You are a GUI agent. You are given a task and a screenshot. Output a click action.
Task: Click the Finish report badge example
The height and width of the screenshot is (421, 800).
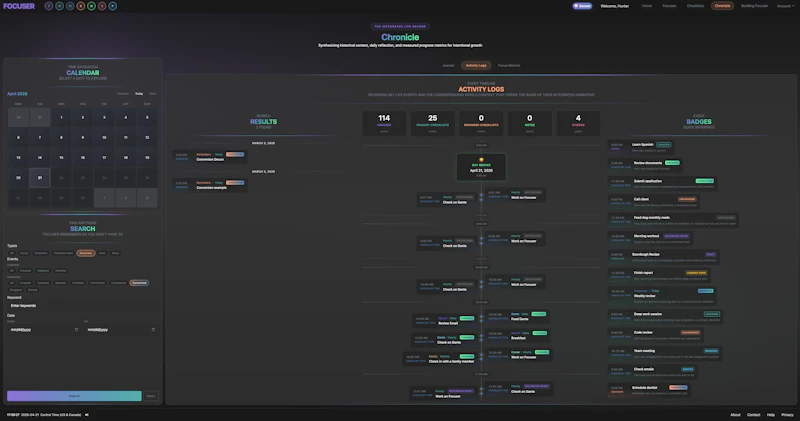pyautogui.click(x=659, y=275)
